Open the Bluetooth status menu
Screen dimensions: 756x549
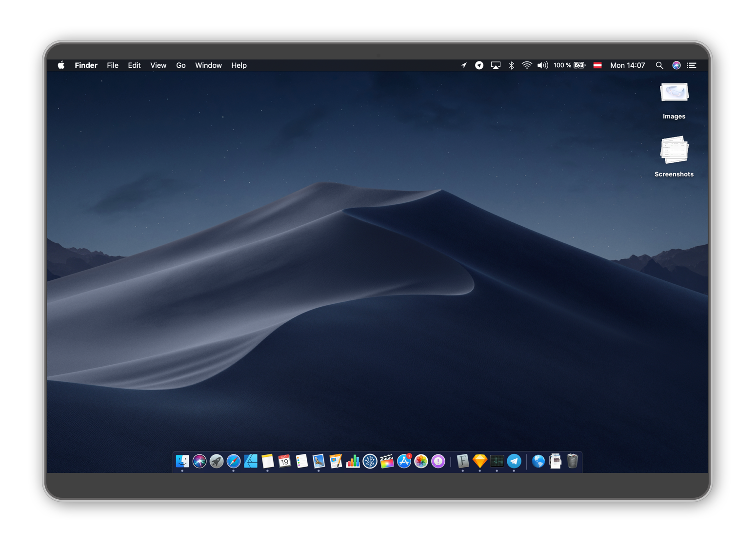click(511, 65)
